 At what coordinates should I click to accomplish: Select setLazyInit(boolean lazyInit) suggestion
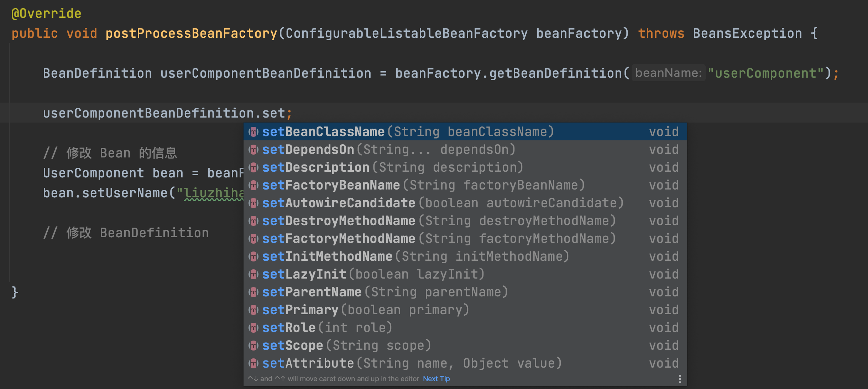(x=465, y=274)
